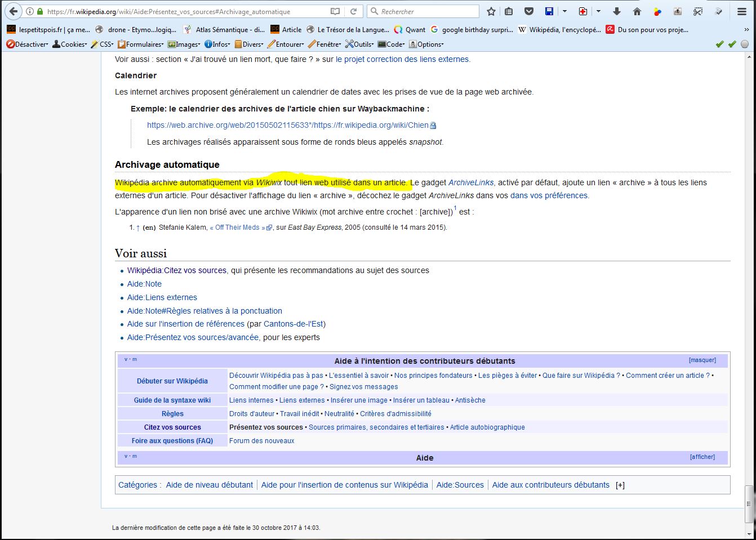This screenshot has height=540, width=756.
Task: Open the Aide:Liens externes link
Action: 162,297
